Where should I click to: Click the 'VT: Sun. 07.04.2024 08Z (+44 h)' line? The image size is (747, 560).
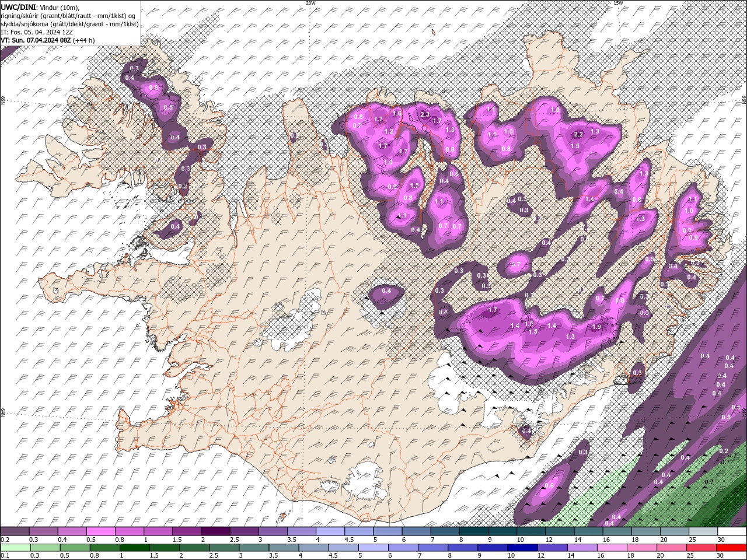click(x=48, y=40)
